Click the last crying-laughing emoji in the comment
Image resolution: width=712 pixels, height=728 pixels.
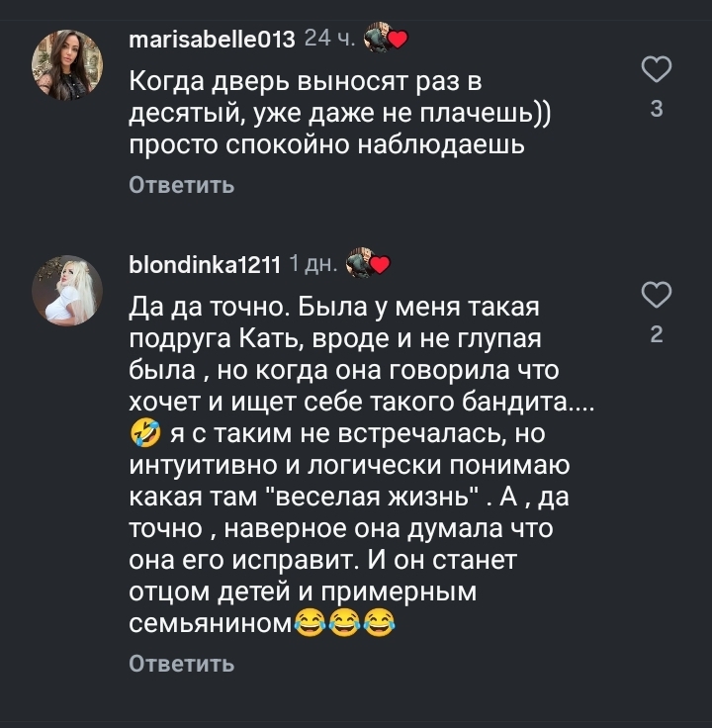coord(378,622)
